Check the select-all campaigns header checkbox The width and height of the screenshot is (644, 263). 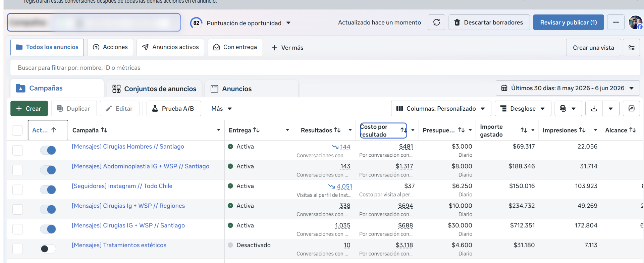pyautogui.click(x=17, y=130)
